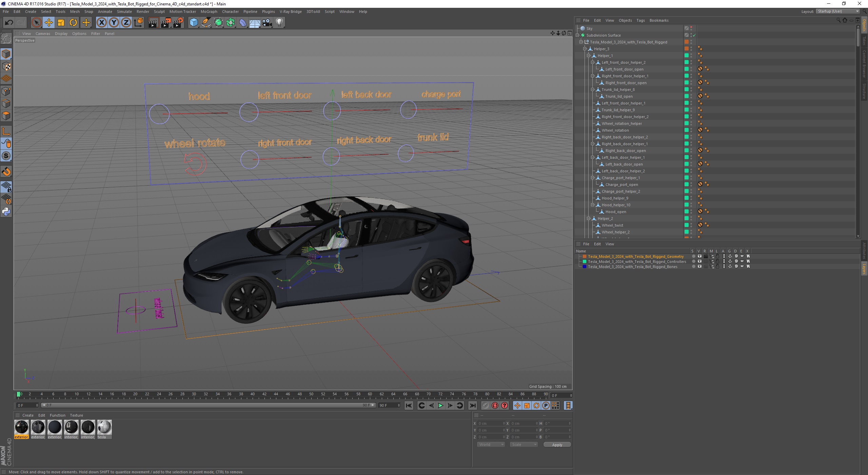868x475 pixels.
Task: Click the Controllers layer green color swatch
Action: click(x=585, y=262)
